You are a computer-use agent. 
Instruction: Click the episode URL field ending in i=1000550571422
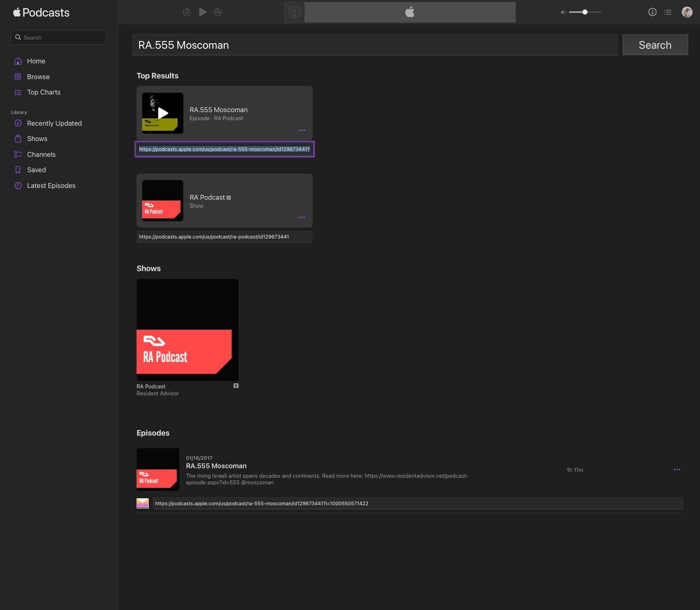[418, 503]
